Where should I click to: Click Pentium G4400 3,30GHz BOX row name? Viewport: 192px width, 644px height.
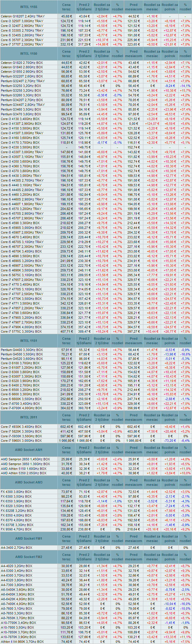coord(22,350)
